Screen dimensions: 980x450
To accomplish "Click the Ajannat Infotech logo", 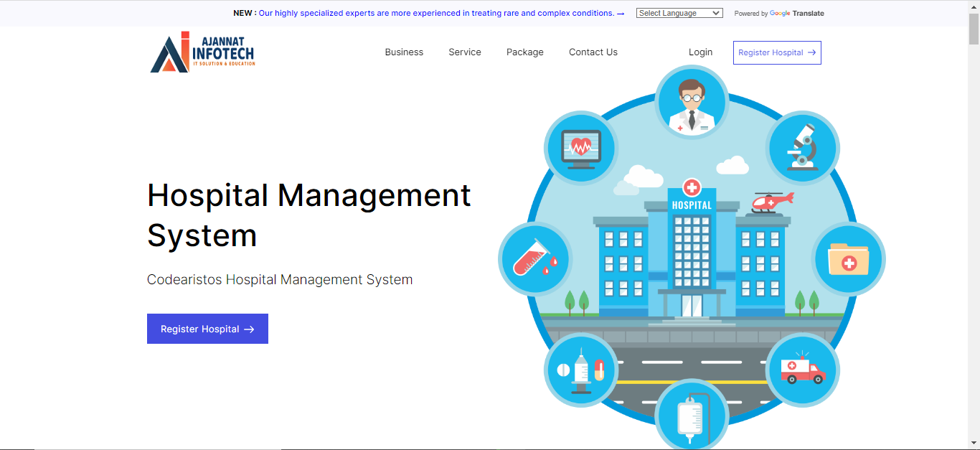I will pyautogui.click(x=202, y=52).
